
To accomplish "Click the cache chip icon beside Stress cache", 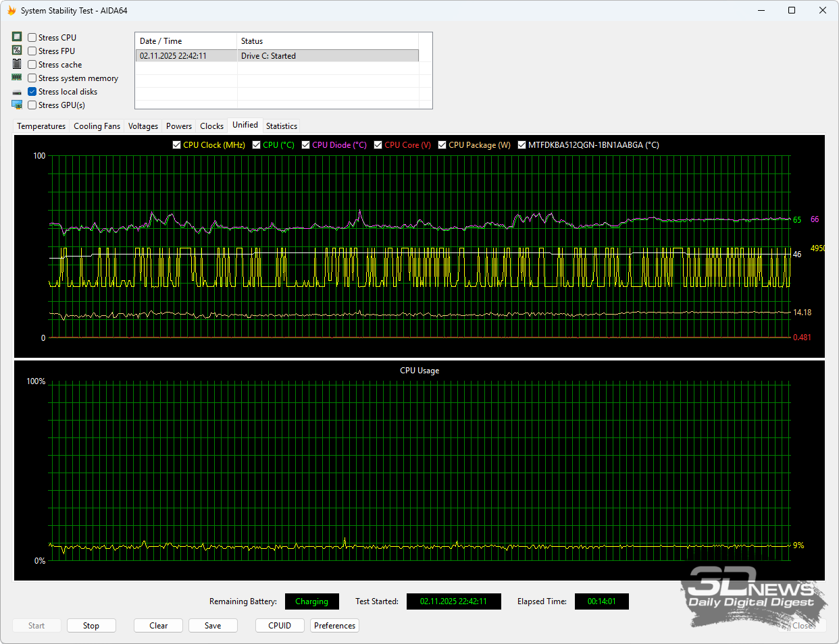I will pos(17,64).
